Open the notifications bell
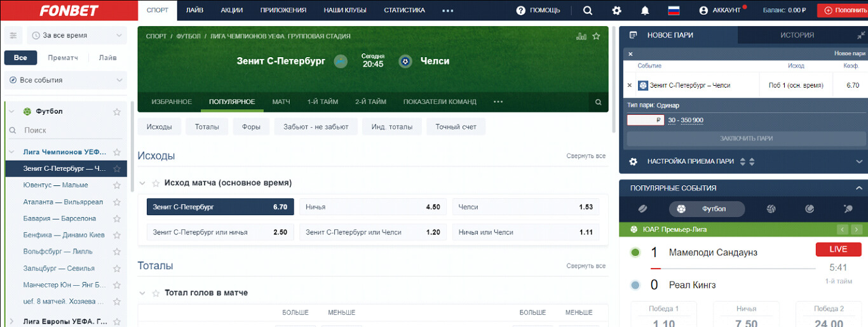This screenshot has height=327, width=868. 645,10
